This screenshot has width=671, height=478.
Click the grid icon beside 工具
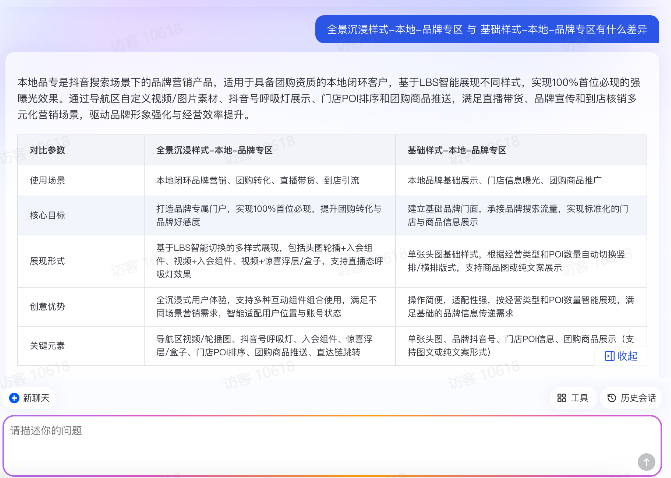click(x=561, y=398)
